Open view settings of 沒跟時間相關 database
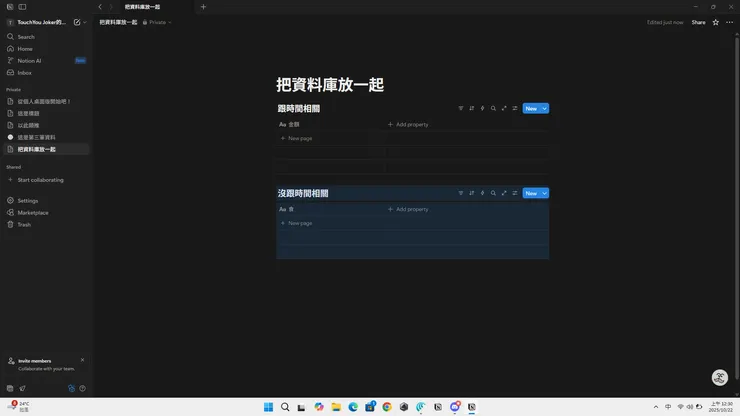This screenshot has height=416, width=740. tap(515, 193)
